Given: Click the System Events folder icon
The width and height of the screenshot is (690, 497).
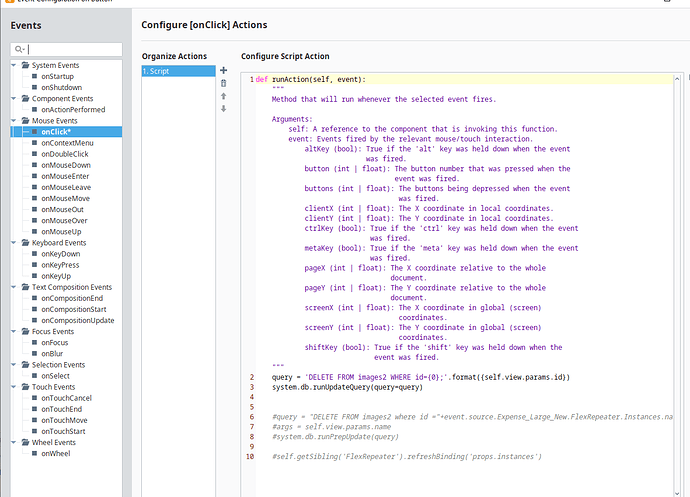Looking at the screenshot, I should [26, 65].
